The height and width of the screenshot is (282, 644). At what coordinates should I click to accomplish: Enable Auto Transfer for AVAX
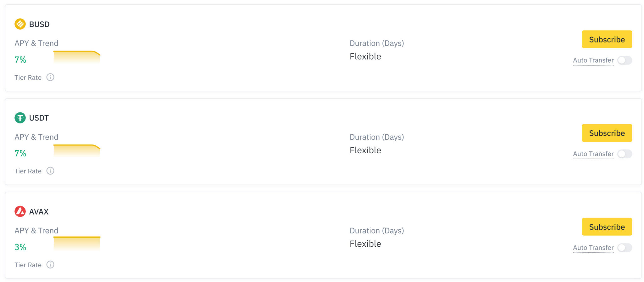[x=625, y=248]
